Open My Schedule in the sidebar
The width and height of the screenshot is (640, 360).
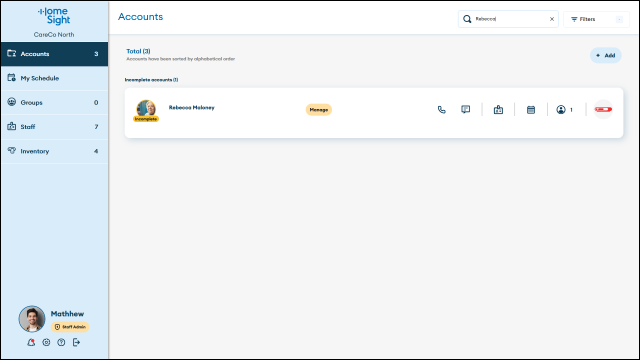(x=54, y=78)
